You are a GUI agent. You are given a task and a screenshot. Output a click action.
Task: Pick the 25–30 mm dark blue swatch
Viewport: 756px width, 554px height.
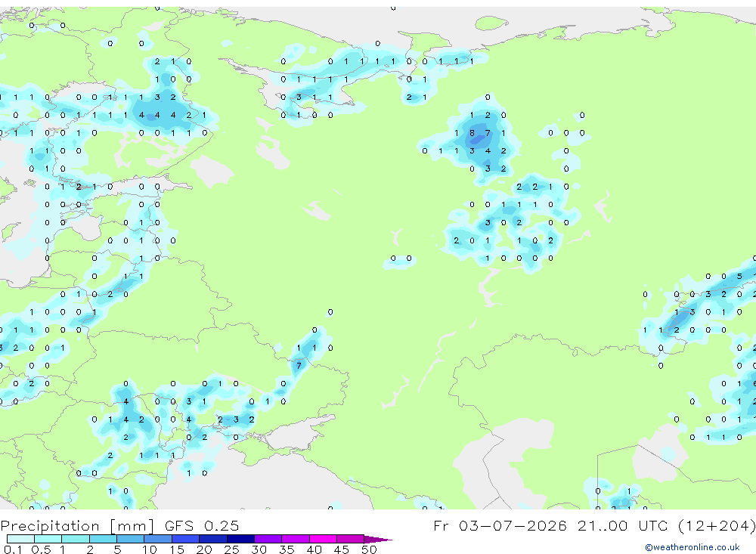tap(240, 539)
